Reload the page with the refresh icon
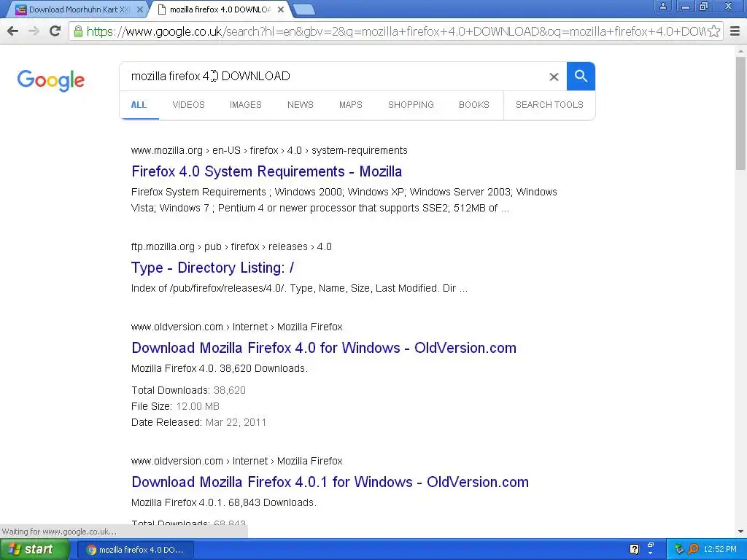The image size is (747, 560). click(x=55, y=31)
